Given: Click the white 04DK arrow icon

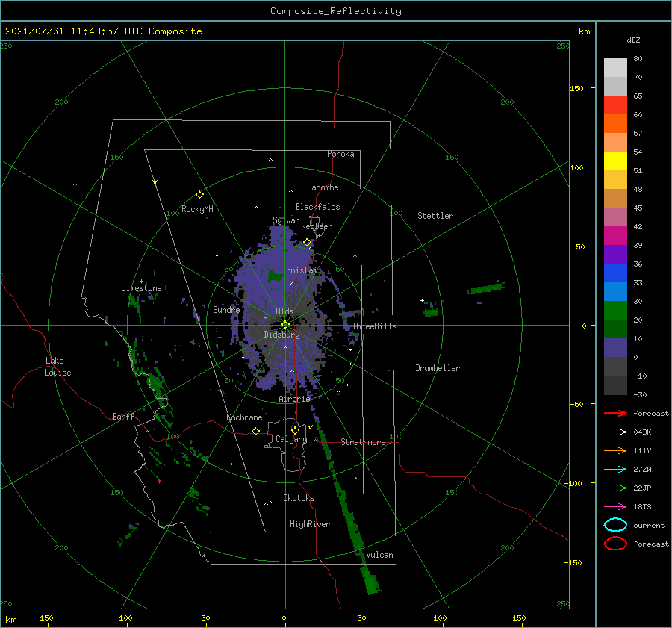Looking at the screenshot, I should pos(615,432).
